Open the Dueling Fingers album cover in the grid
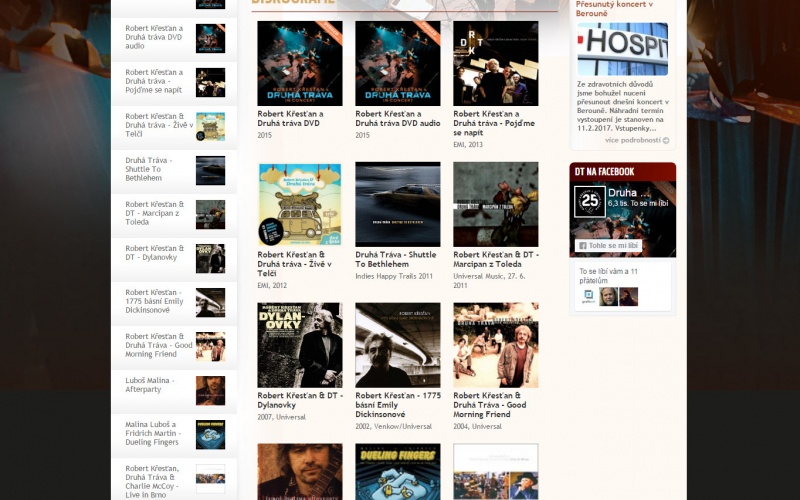Screen dimensions: 800x500 pyautogui.click(x=398, y=471)
